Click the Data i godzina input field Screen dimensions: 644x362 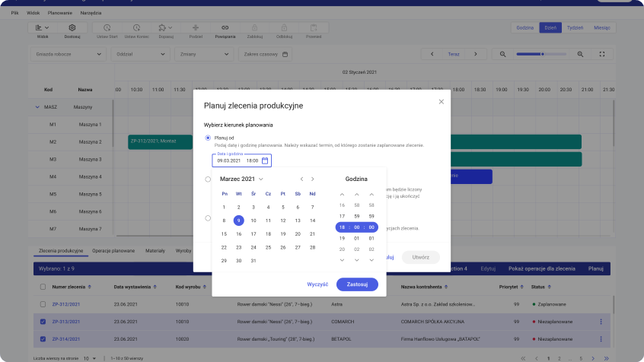241,160
